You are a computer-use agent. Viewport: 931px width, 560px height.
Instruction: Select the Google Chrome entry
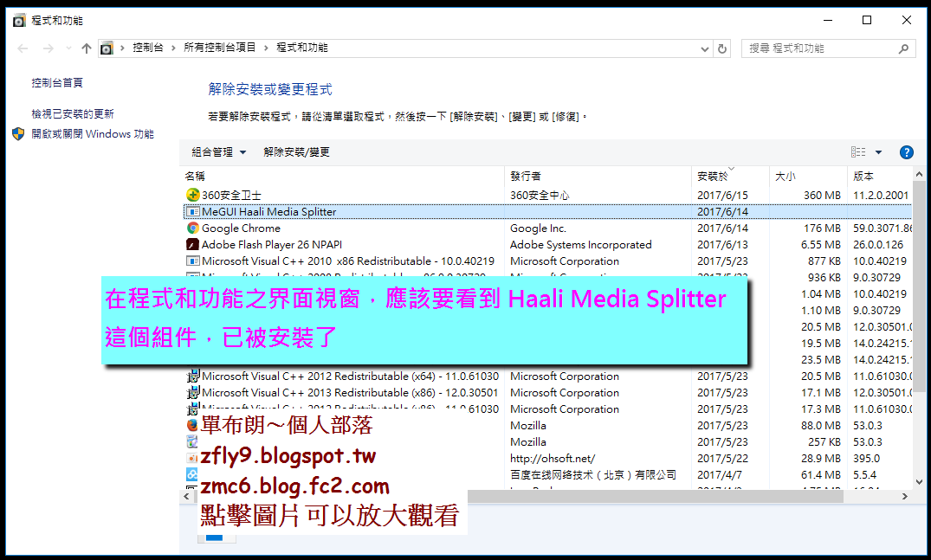(241, 229)
